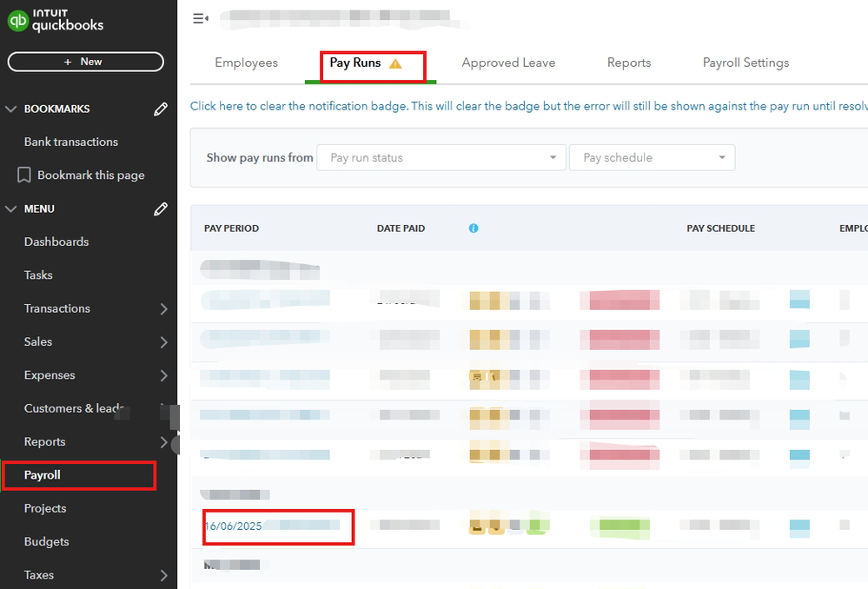Click the bookmark icon beside Bookmark this page

23,175
